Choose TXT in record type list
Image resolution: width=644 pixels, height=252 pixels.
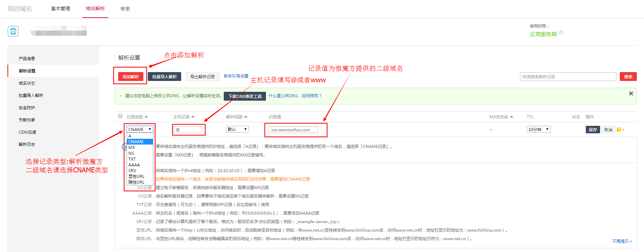click(x=140, y=159)
